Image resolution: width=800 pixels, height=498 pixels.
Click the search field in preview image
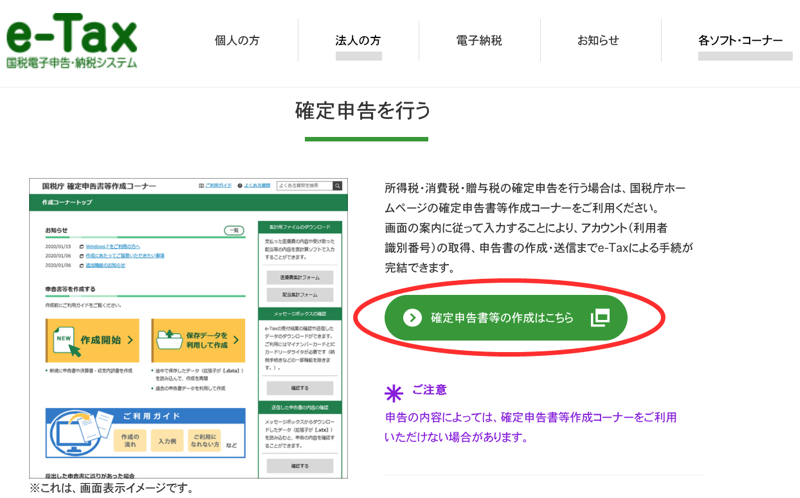pos(305,186)
